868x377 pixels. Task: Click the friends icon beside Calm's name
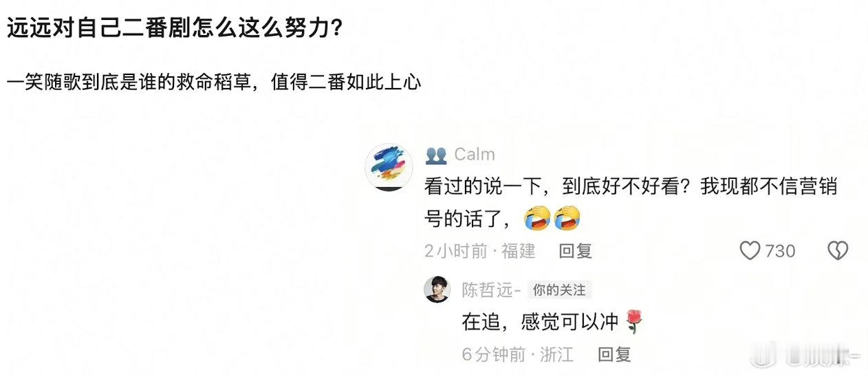(x=436, y=154)
